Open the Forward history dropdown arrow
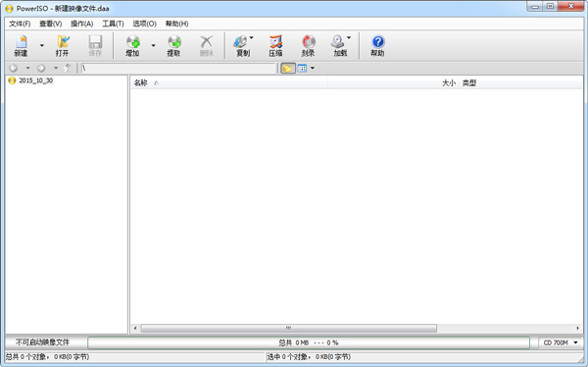 coord(56,68)
